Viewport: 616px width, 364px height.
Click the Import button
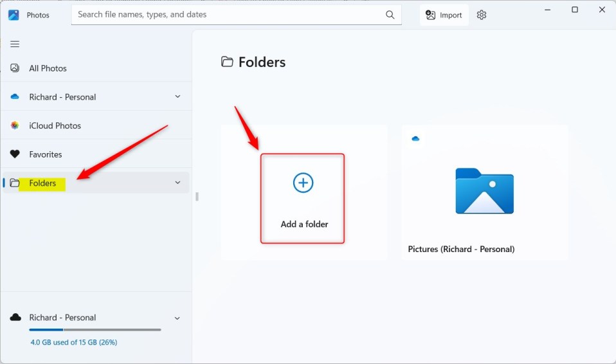click(444, 15)
